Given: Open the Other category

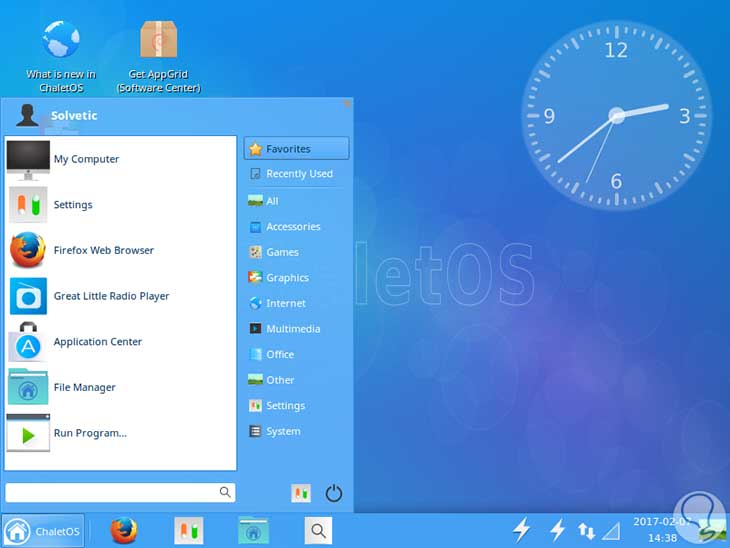Looking at the screenshot, I should pyautogui.click(x=297, y=380).
